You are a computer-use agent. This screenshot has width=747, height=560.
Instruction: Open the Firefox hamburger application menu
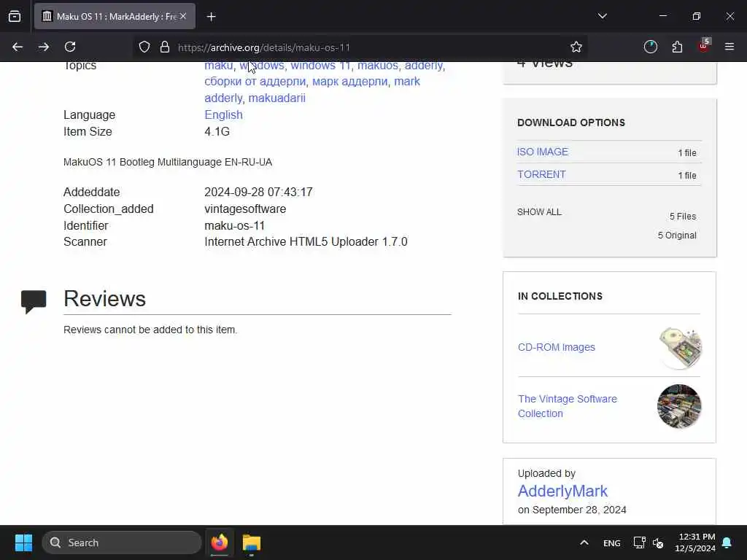(x=729, y=47)
